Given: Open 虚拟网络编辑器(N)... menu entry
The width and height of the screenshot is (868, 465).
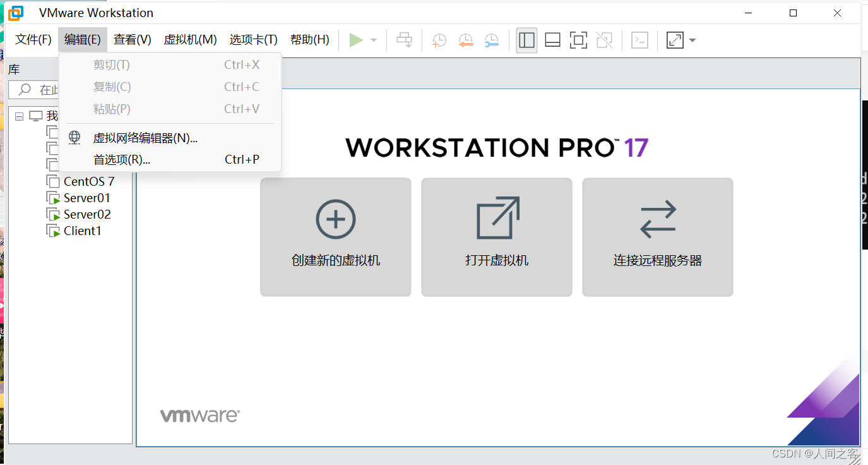Looking at the screenshot, I should tap(170, 138).
